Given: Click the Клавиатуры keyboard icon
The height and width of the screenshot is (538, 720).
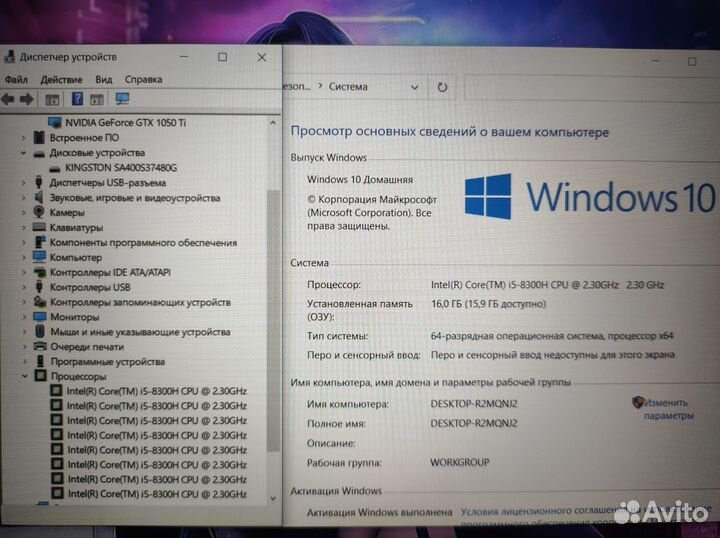Looking at the screenshot, I should (39, 227).
